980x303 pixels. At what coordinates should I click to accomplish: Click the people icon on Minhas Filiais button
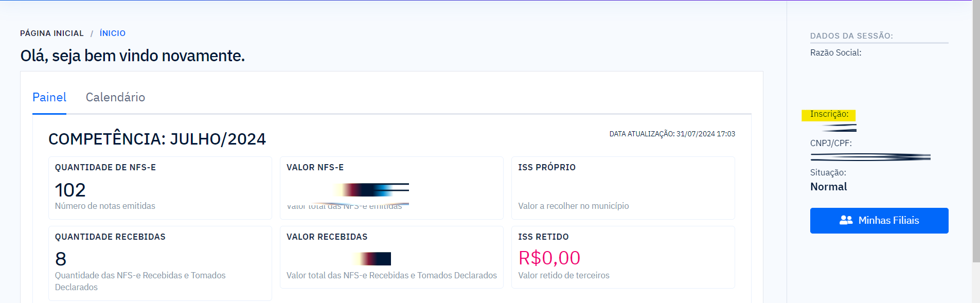pyautogui.click(x=846, y=220)
